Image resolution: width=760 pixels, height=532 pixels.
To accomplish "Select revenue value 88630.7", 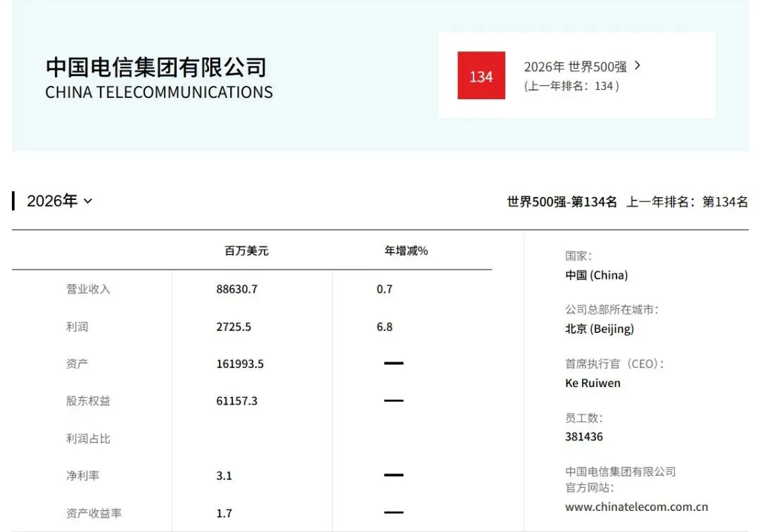I will tap(237, 289).
